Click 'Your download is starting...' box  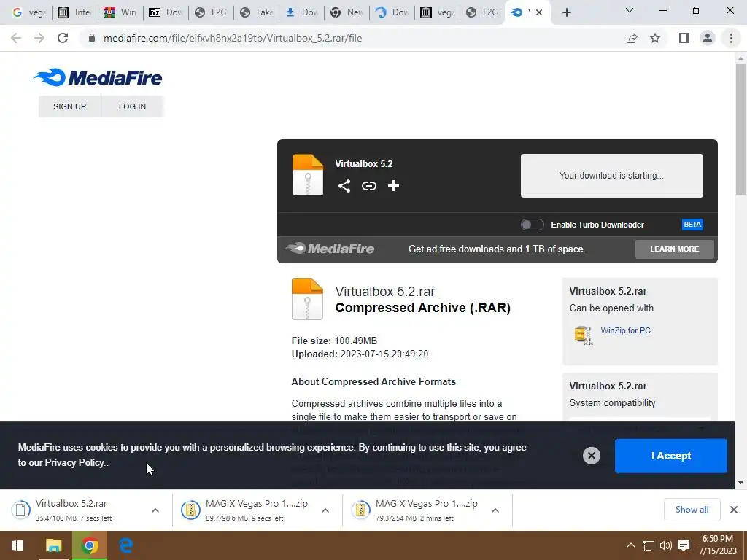[x=612, y=175]
